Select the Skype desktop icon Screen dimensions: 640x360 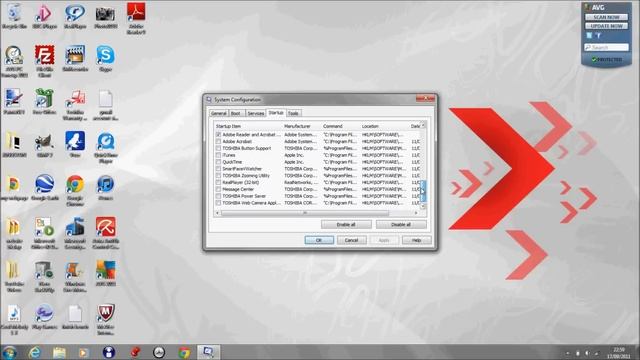(105, 58)
